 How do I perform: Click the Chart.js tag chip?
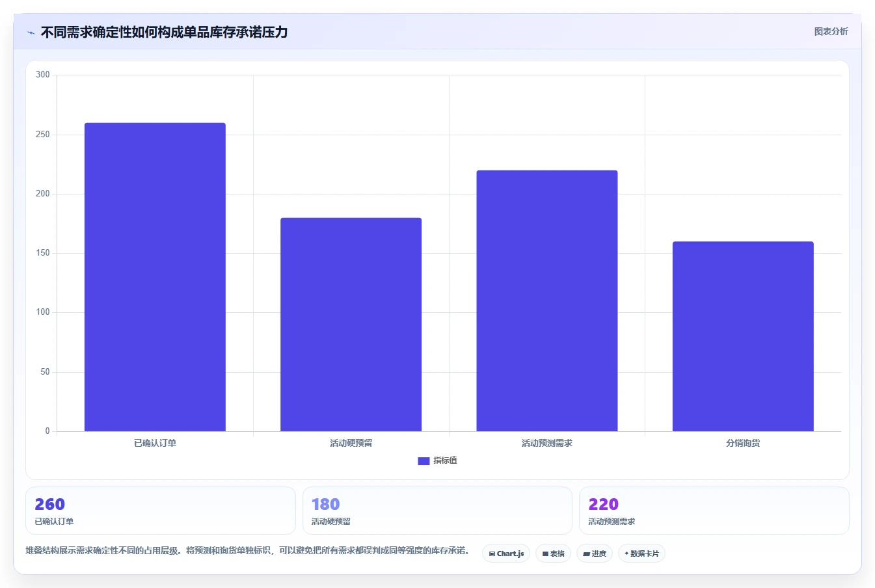[x=506, y=554]
